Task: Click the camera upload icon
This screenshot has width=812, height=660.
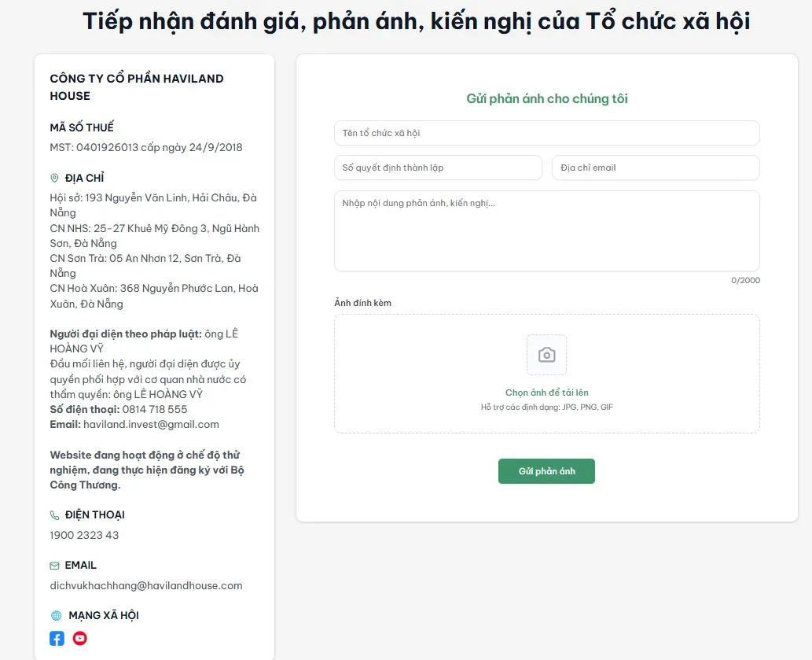Action: point(546,355)
